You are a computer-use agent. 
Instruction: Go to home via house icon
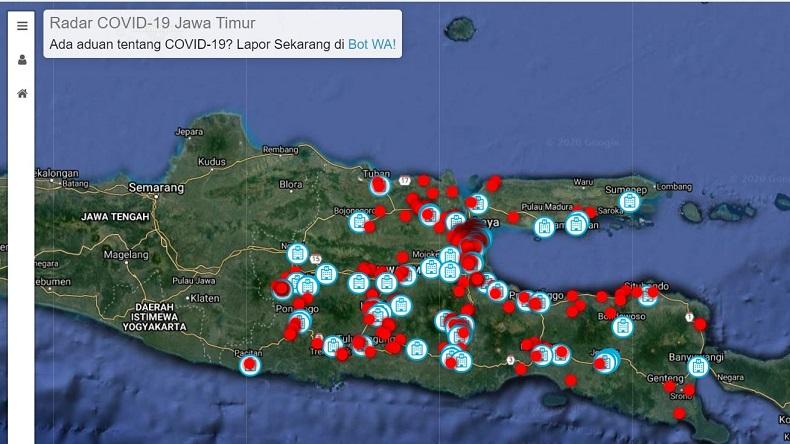tap(22, 93)
